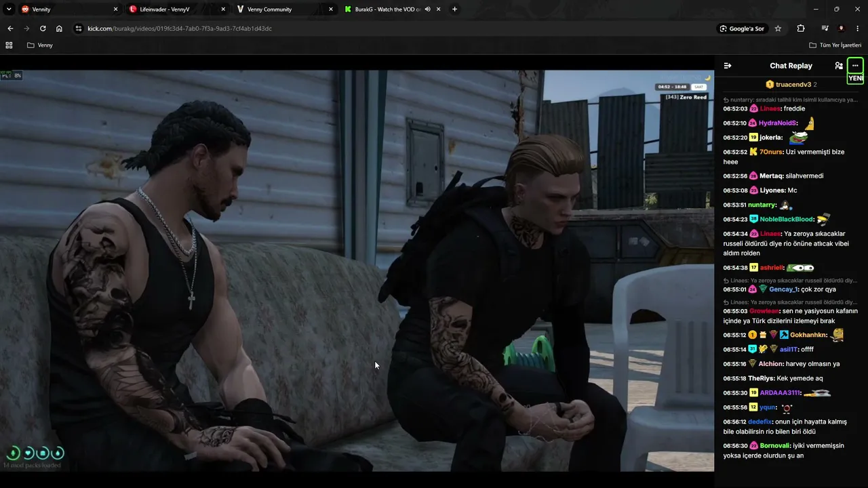This screenshot has width=868, height=488.
Task: Click the jokerla frog emote
Action: (798, 138)
